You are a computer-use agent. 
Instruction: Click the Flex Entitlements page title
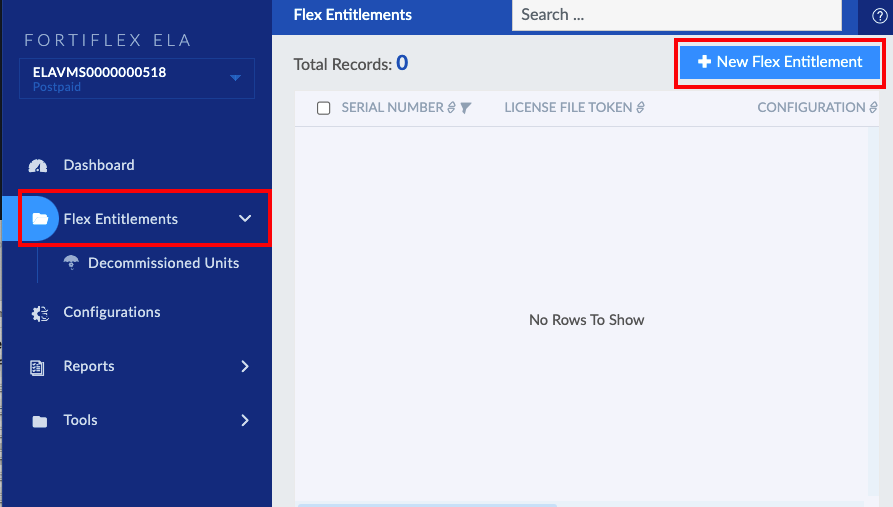point(353,15)
